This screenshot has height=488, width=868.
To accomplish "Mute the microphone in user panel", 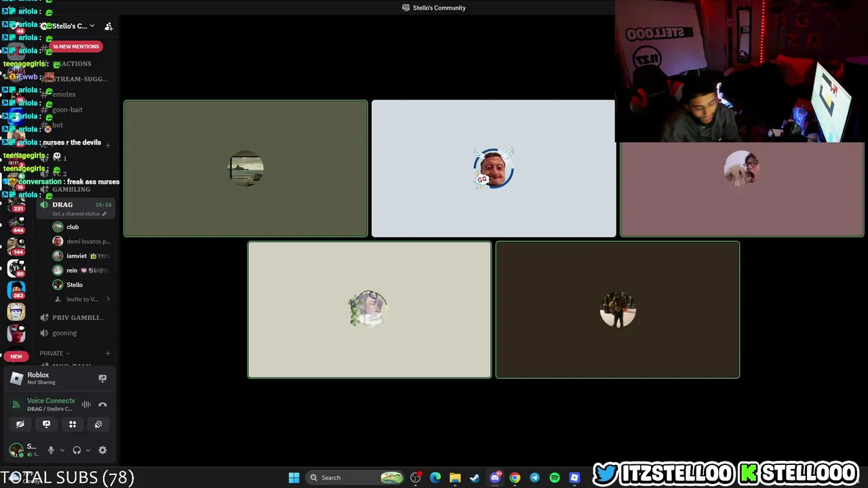I will pyautogui.click(x=51, y=450).
